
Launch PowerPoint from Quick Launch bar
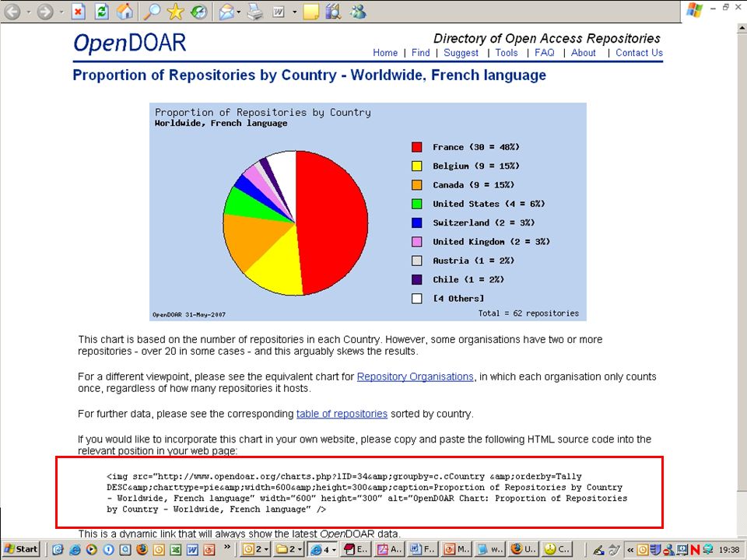[x=209, y=550]
